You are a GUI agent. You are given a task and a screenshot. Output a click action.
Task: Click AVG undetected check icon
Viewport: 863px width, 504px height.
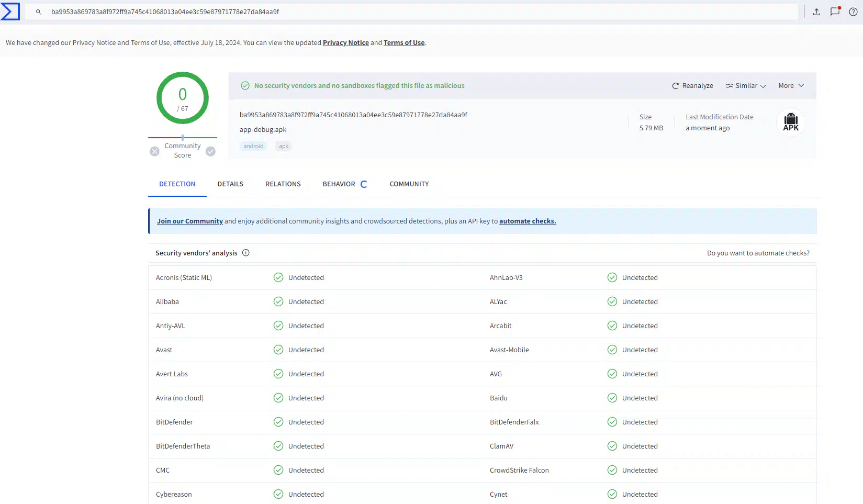pyautogui.click(x=612, y=374)
